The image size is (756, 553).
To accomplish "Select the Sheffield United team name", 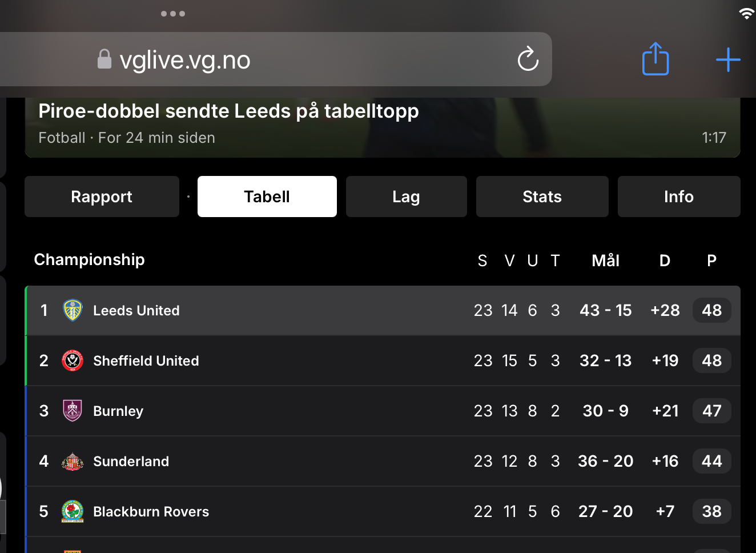I will (146, 360).
